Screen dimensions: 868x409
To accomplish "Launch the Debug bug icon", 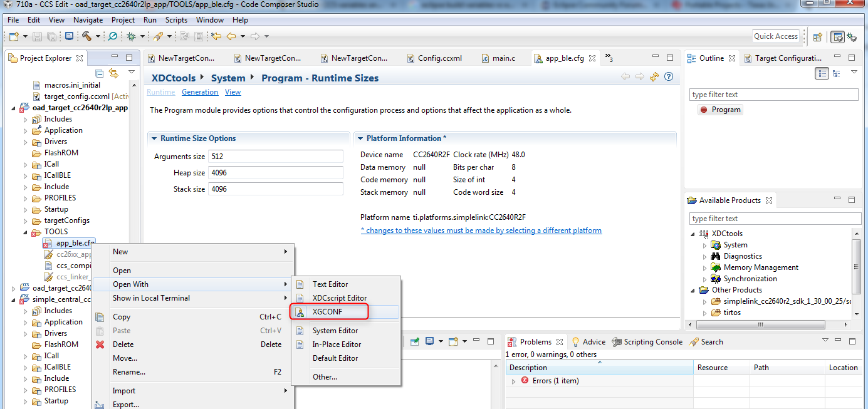I will 132,36.
